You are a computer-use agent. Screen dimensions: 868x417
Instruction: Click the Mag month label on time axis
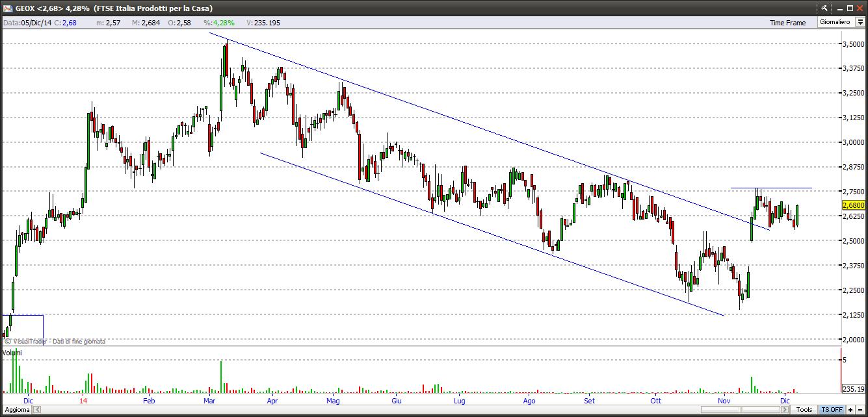333,401
